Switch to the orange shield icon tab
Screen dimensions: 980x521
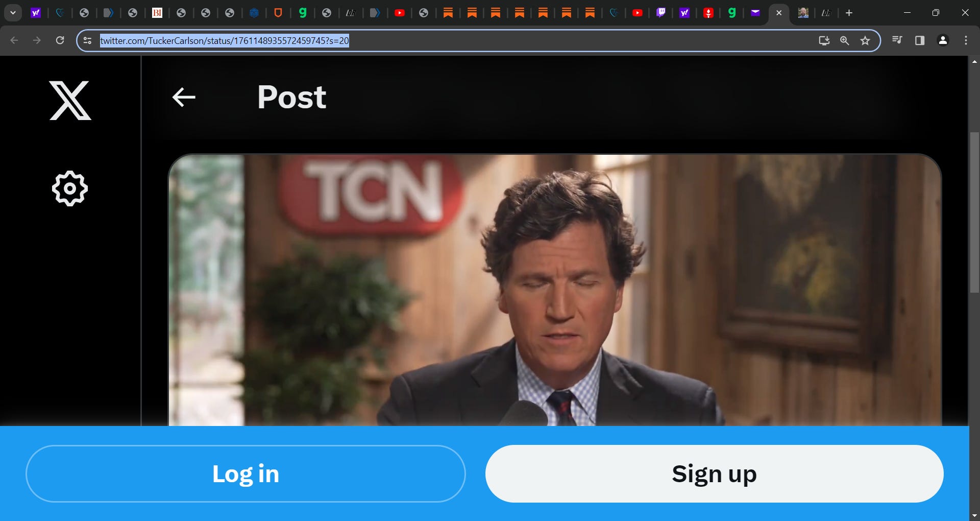pos(278,13)
